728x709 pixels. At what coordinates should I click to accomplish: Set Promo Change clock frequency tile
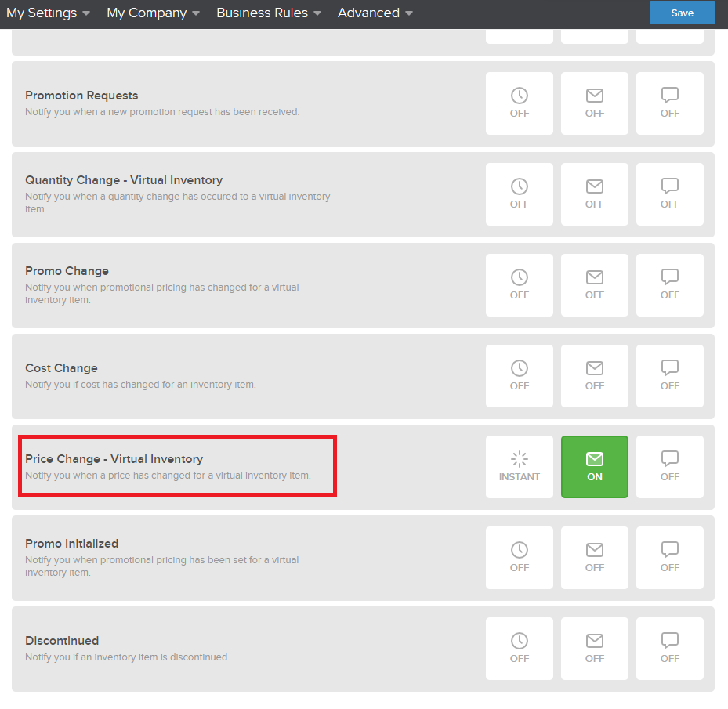519,285
